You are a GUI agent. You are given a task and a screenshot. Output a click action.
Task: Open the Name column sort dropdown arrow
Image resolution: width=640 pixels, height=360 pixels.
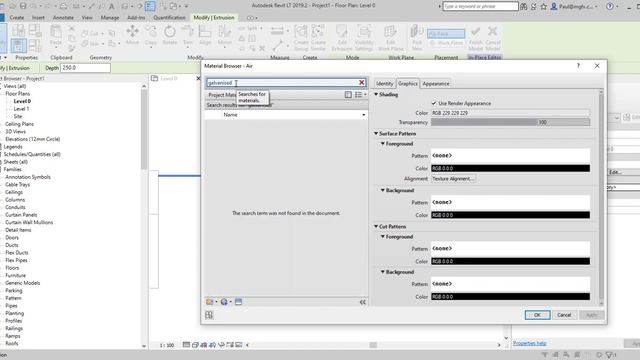pos(363,115)
